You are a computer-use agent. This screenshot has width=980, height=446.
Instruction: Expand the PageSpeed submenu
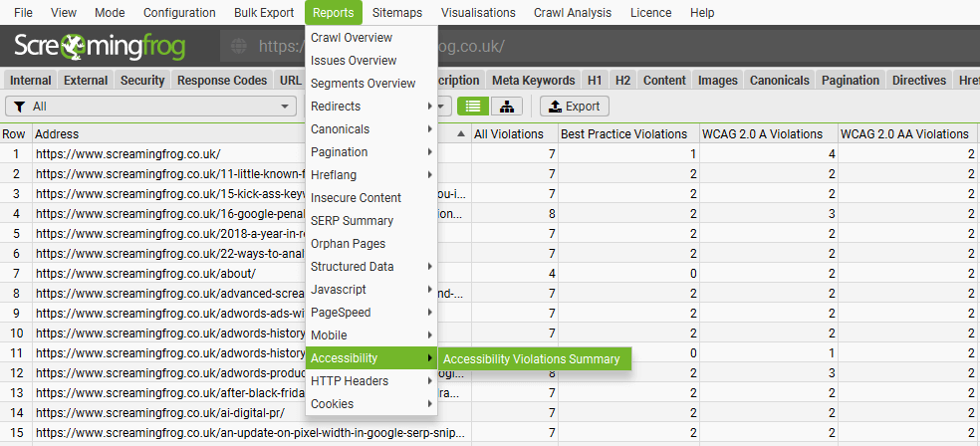[x=371, y=313]
